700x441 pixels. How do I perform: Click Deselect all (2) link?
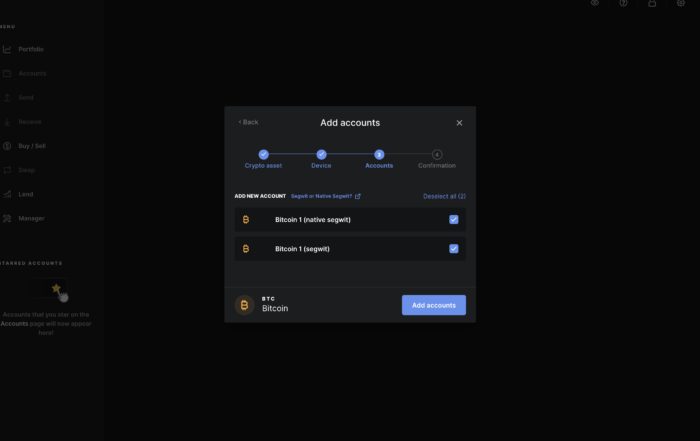[444, 196]
